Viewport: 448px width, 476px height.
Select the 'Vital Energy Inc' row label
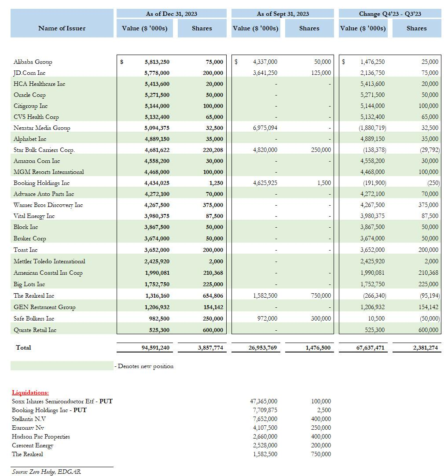(34, 216)
